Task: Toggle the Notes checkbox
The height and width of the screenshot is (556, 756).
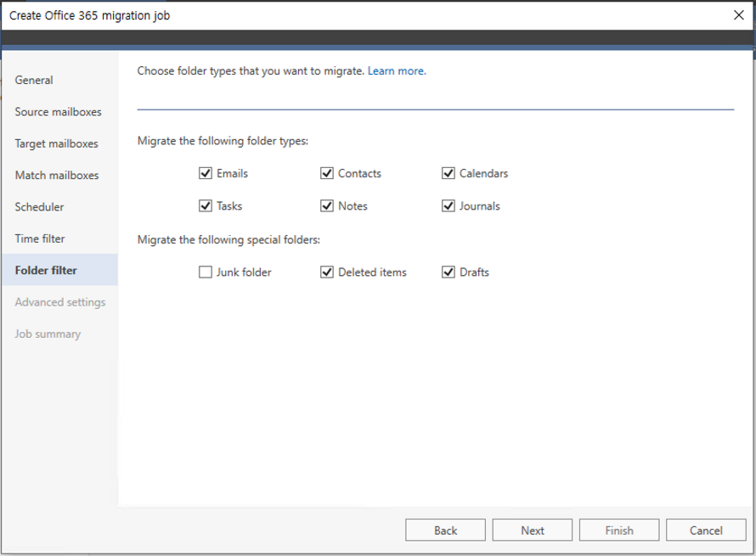Action: click(x=327, y=206)
